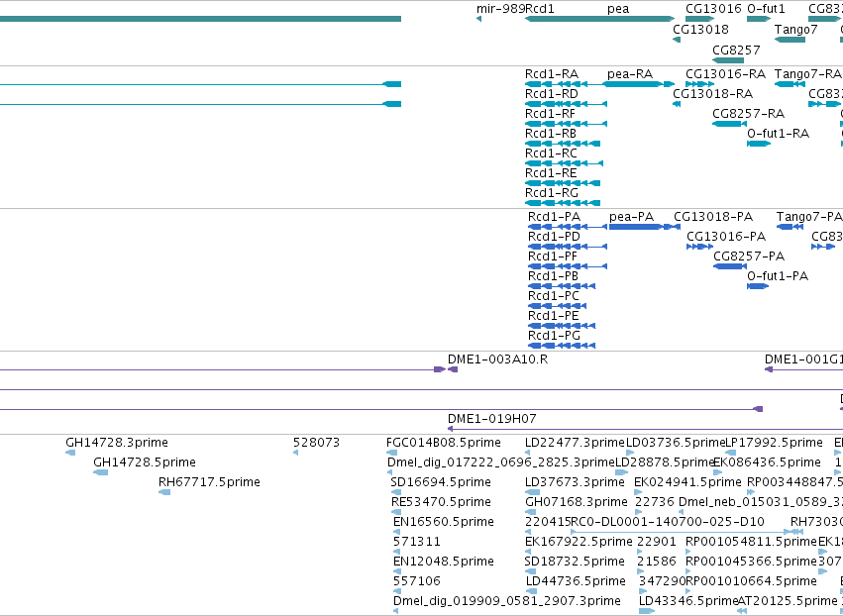843x616 pixels.
Task: Click the O-fut1-RA transcript
Action: click(x=759, y=144)
